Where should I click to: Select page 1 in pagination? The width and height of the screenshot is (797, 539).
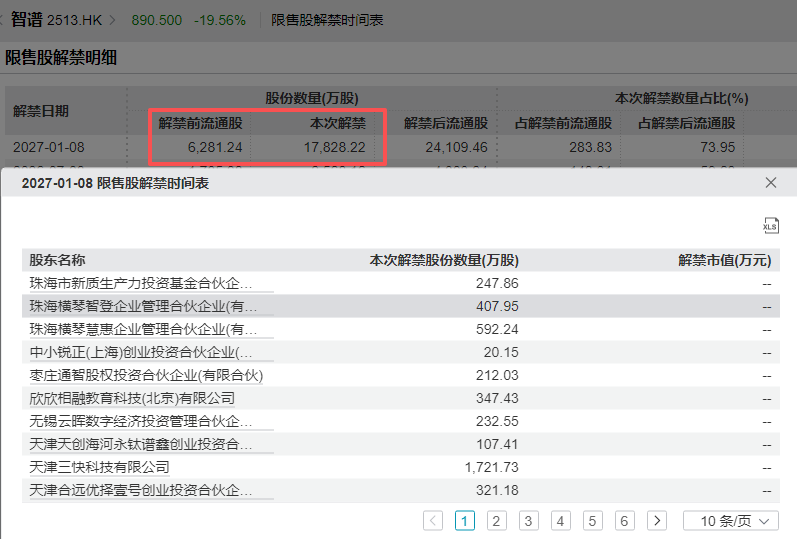[465, 521]
